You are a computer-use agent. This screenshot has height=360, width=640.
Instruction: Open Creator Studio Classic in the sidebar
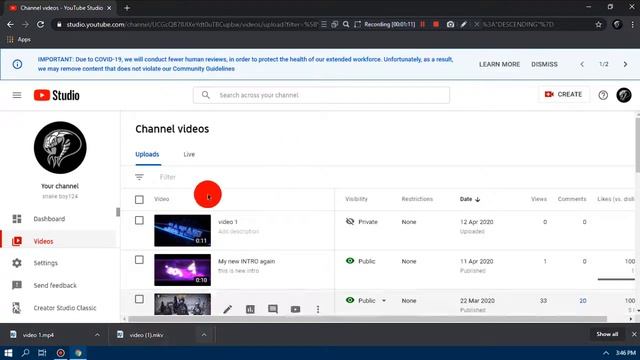tap(59, 308)
